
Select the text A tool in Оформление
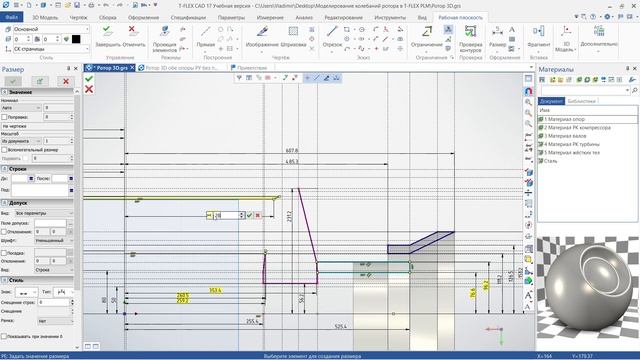(x=512, y=29)
